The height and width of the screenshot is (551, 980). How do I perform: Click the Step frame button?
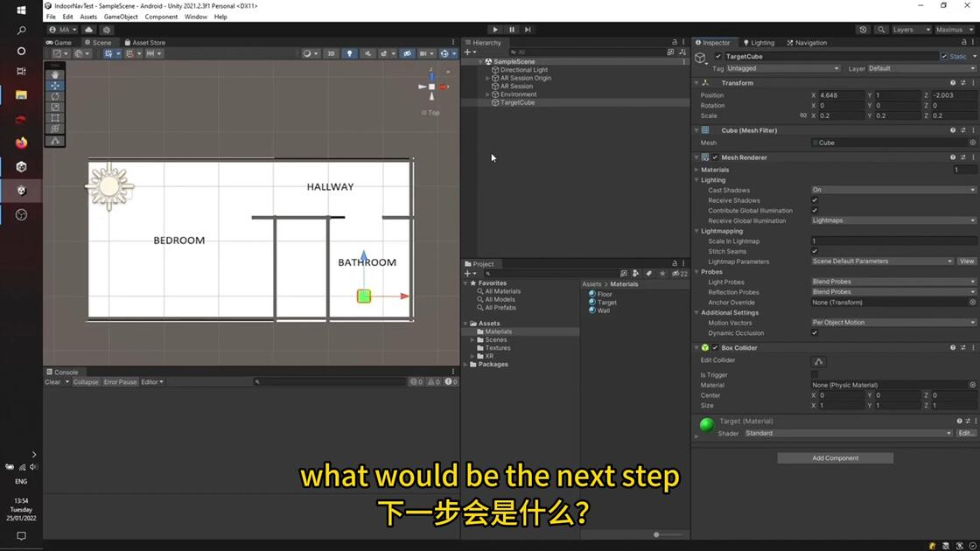[528, 30]
